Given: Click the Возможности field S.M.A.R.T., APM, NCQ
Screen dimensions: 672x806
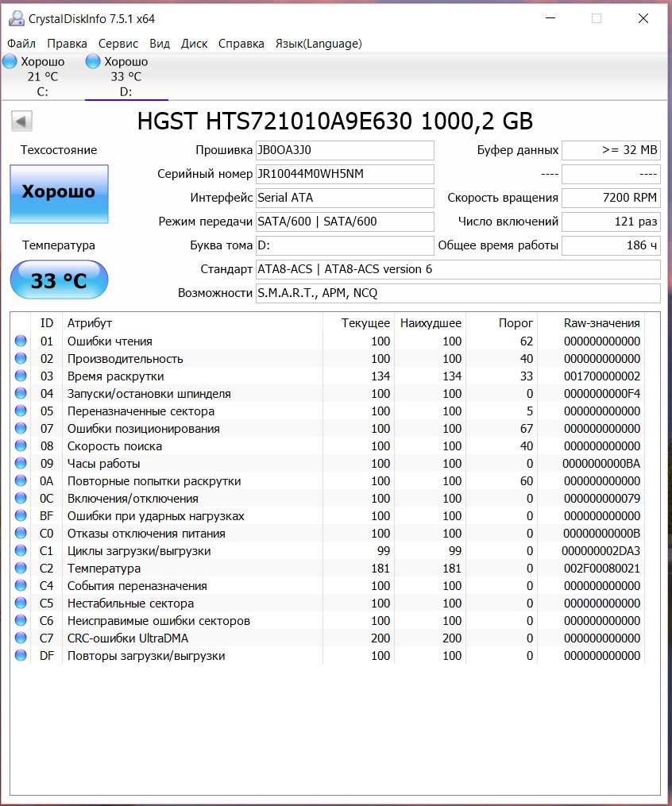Looking at the screenshot, I should tap(458, 293).
